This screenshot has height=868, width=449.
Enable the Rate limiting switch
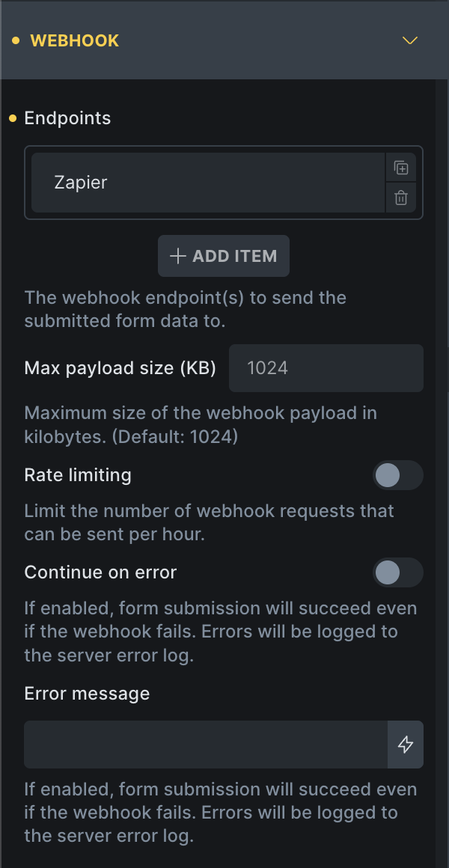[x=397, y=475]
